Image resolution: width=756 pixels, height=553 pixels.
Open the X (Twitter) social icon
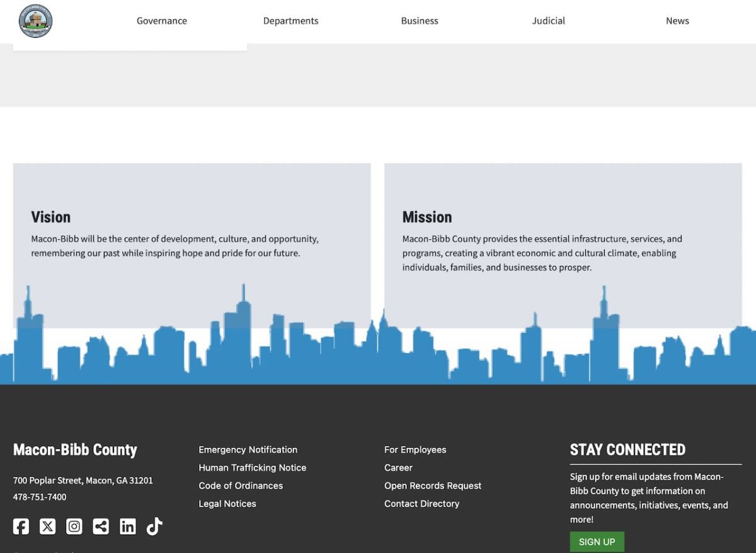point(48,527)
